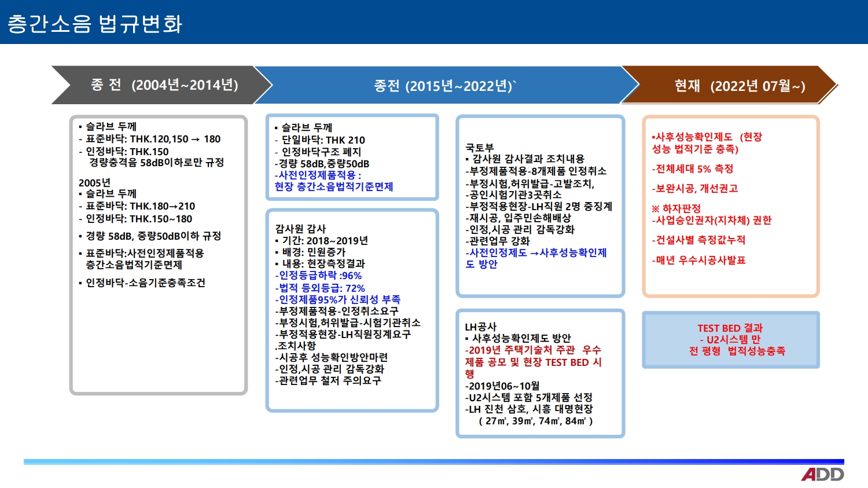This screenshot has width=868, height=488.
Task: Click blue text 인정제품95%가 신뢰성 부족
Action: click(x=340, y=300)
